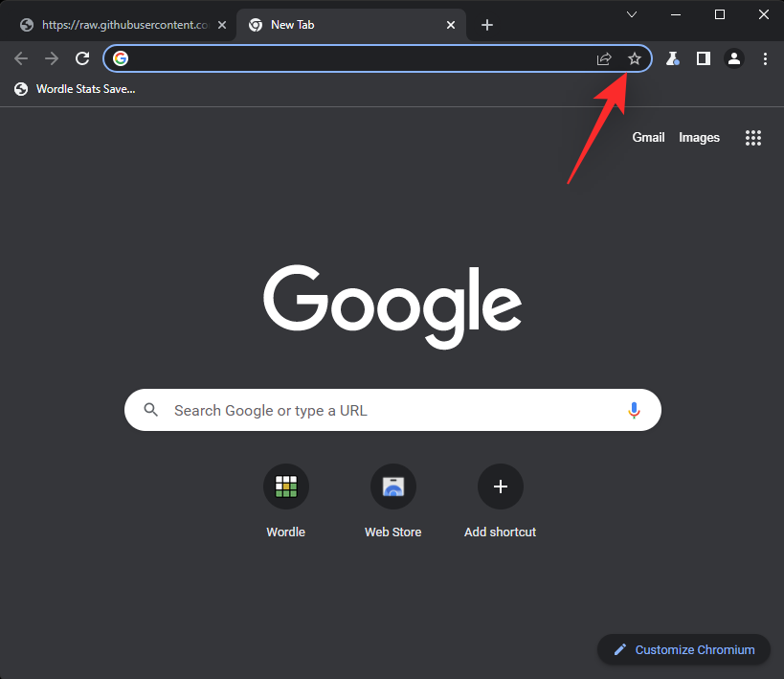Click the back navigation arrow

[21, 59]
